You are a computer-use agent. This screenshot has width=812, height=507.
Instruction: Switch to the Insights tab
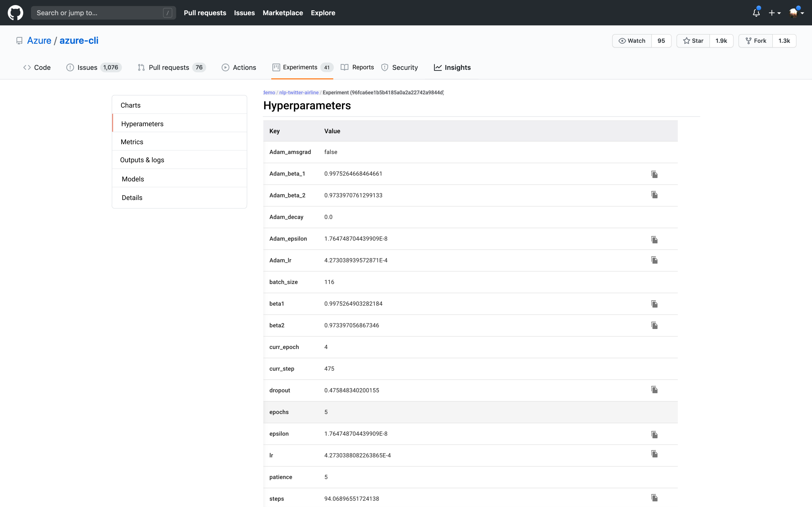pyautogui.click(x=452, y=67)
